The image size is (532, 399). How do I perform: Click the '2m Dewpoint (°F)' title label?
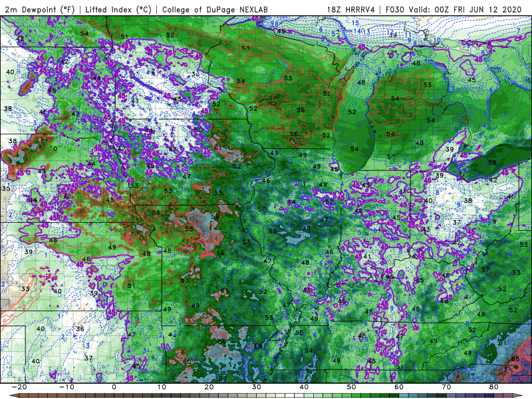pyautogui.click(x=40, y=9)
